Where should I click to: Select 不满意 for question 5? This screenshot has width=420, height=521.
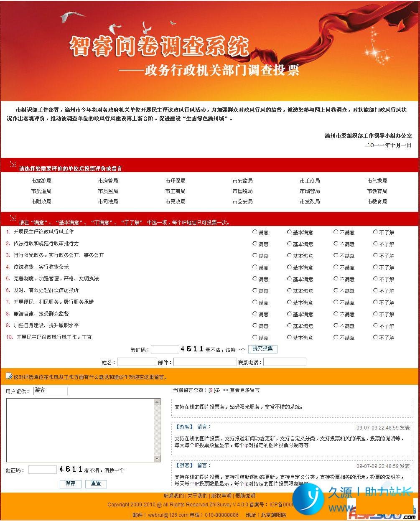336,279
